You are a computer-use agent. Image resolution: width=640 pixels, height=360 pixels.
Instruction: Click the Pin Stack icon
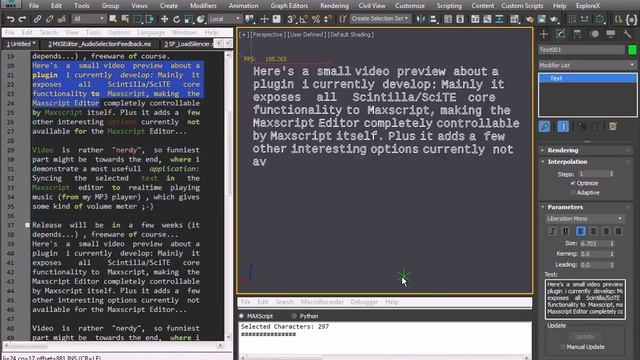[544, 127]
